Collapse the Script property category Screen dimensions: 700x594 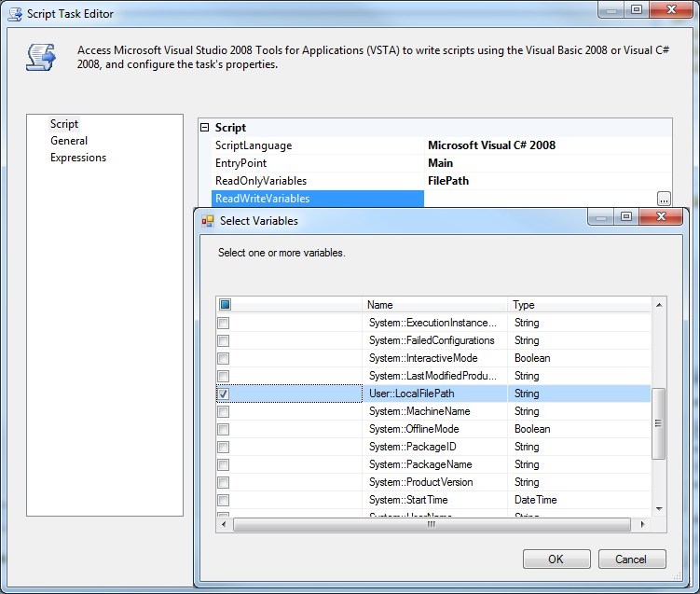[204, 128]
